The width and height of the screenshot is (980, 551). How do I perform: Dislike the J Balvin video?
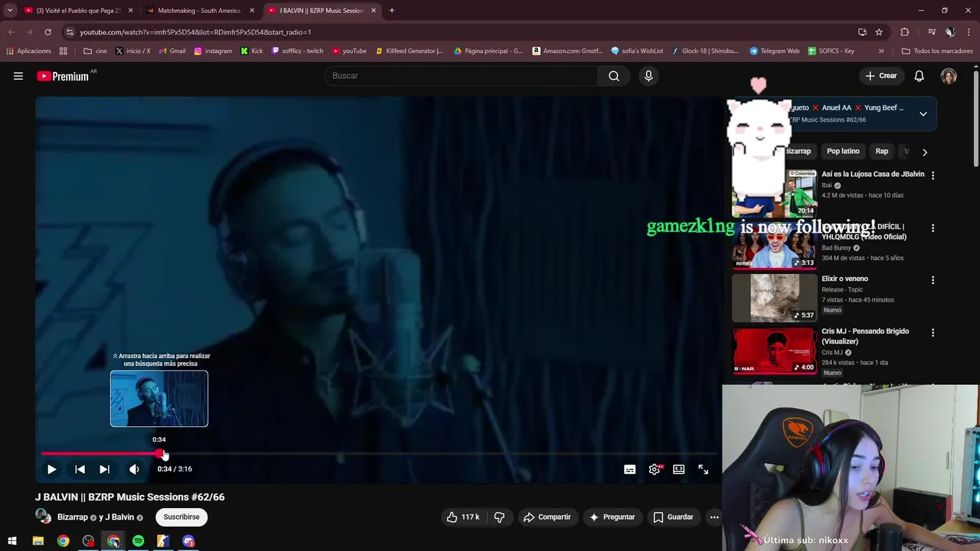click(x=499, y=517)
